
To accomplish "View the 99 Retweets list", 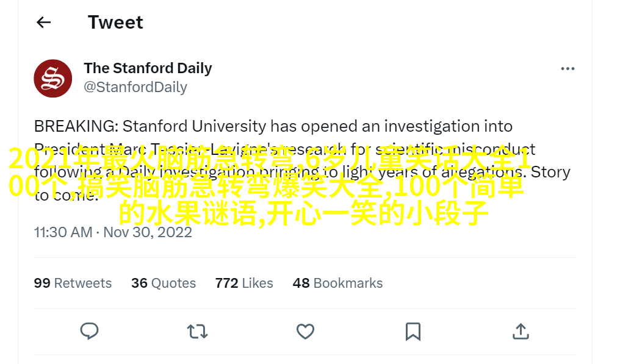I will (73, 283).
